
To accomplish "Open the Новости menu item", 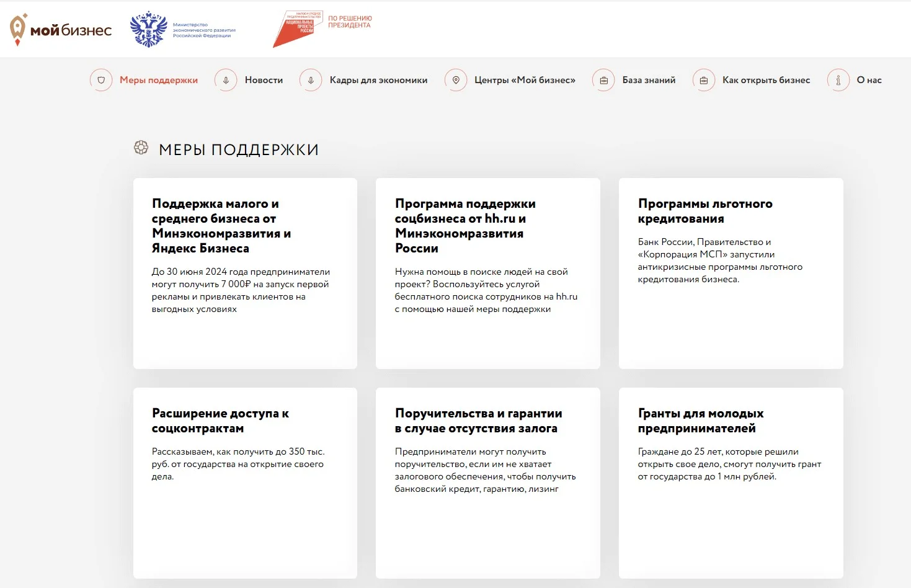I will click(x=264, y=80).
